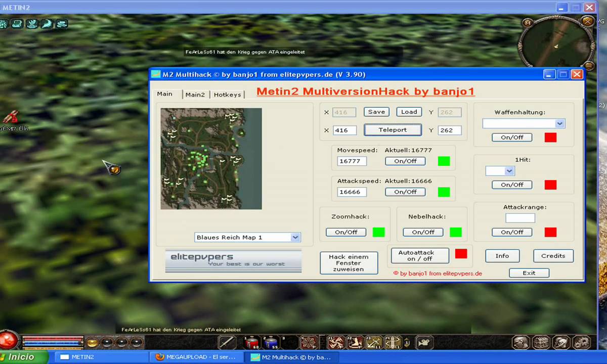This screenshot has width=607, height=364.
Task: Select M2 Multihack in the taskbar
Action: click(293, 357)
